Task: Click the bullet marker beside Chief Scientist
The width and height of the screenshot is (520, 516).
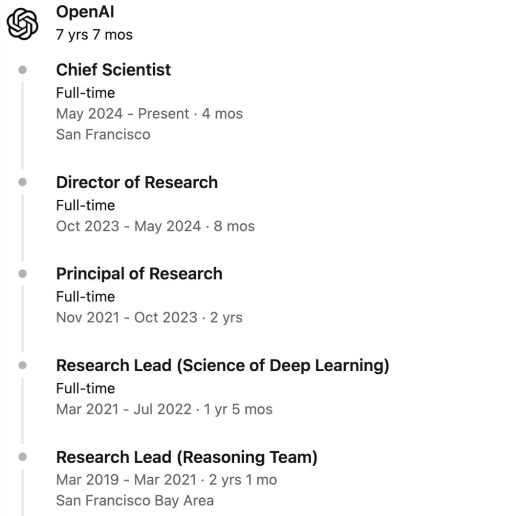Action: (x=23, y=70)
